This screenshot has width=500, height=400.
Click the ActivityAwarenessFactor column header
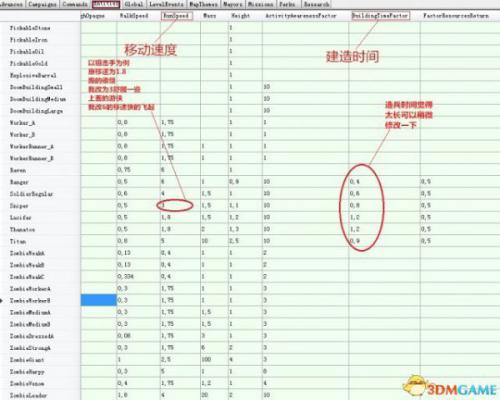[x=301, y=16]
